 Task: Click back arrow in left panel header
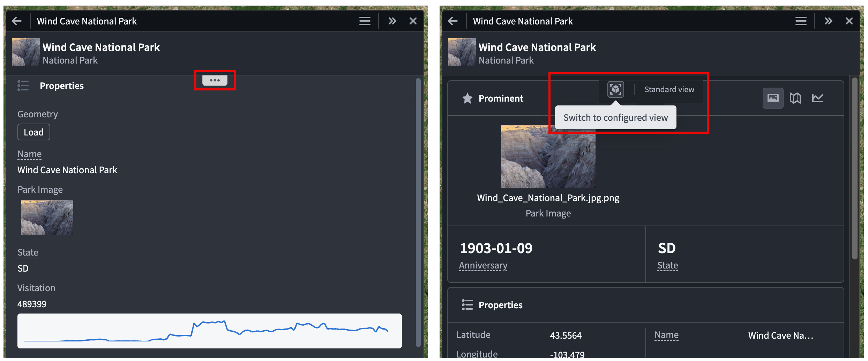pyautogui.click(x=17, y=21)
